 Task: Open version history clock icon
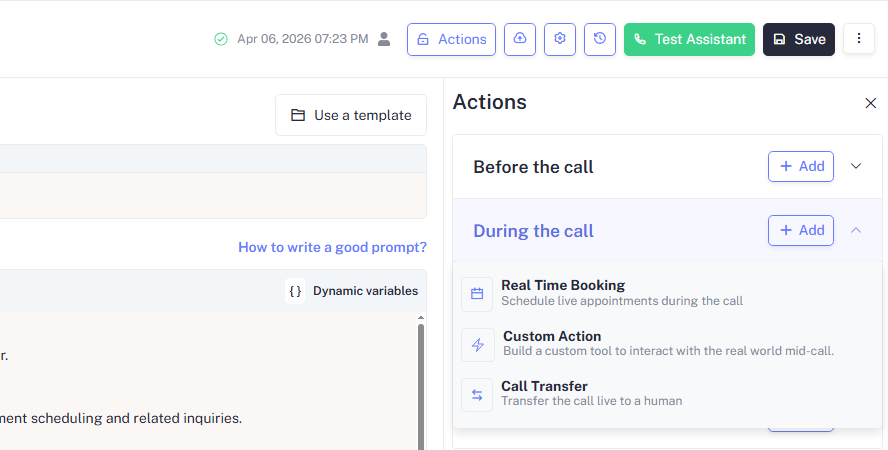point(599,39)
